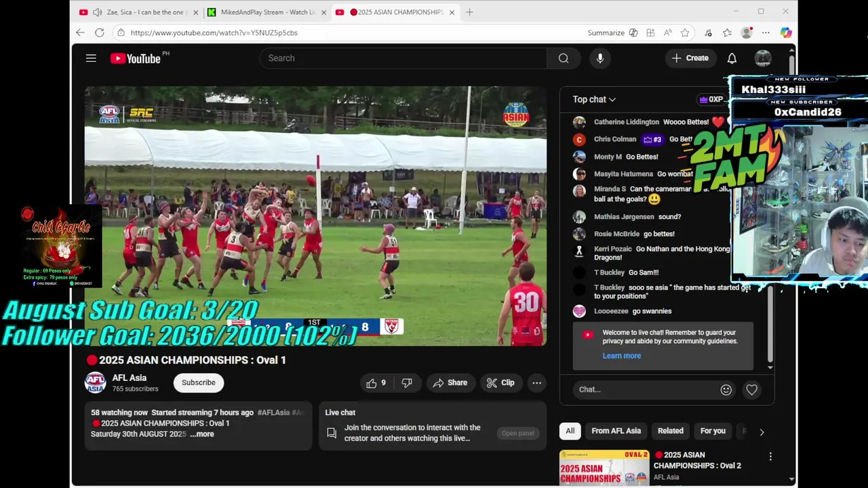The width and height of the screenshot is (868, 488).
Task: Click the 765 subscribers text
Action: point(135,389)
